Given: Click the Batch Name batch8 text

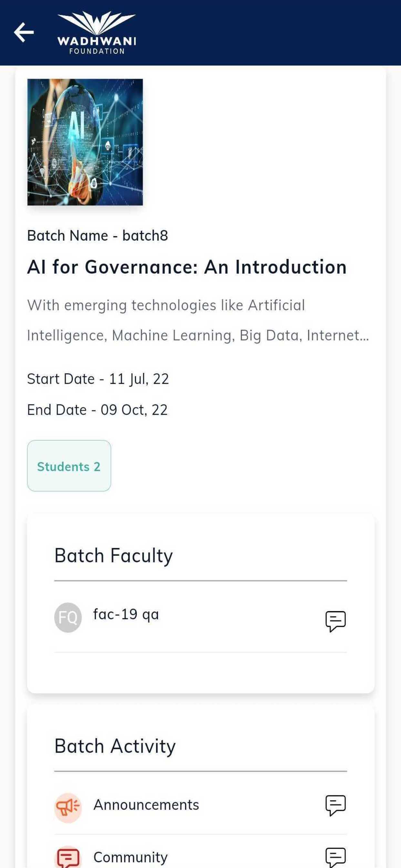Looking at the screenshot, I should click(98, 235).
